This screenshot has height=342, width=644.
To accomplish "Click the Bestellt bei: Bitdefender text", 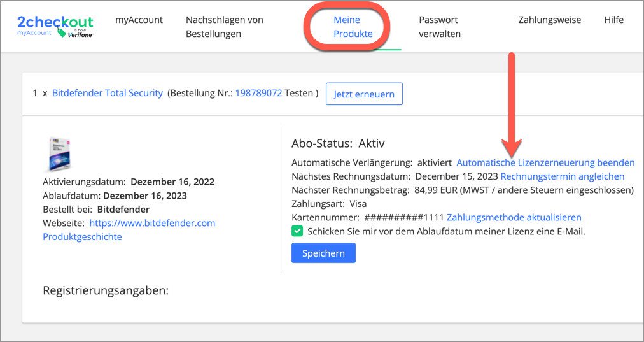I will (96, 210).
